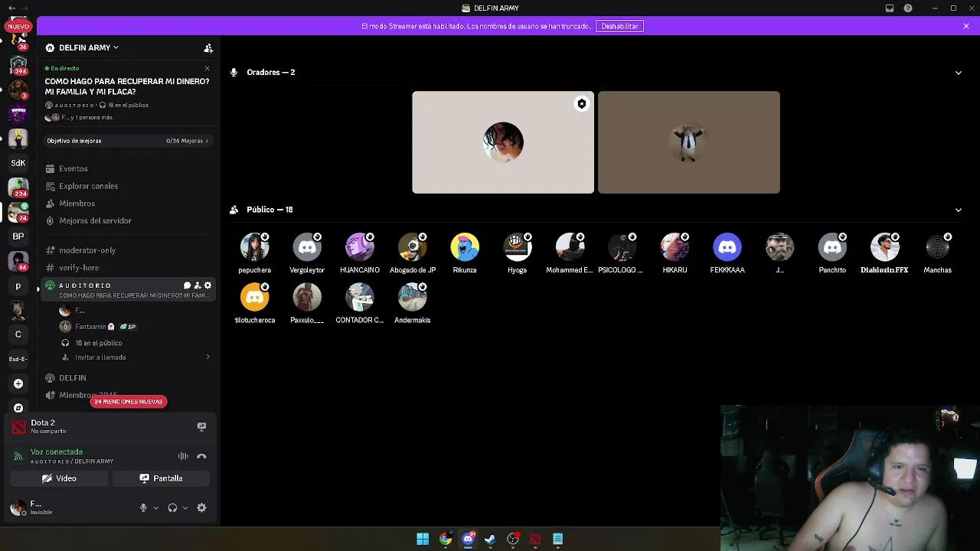Open speaker moderator badge on first tile
Screen dimensions: 980x551
[x=582, y=104]
